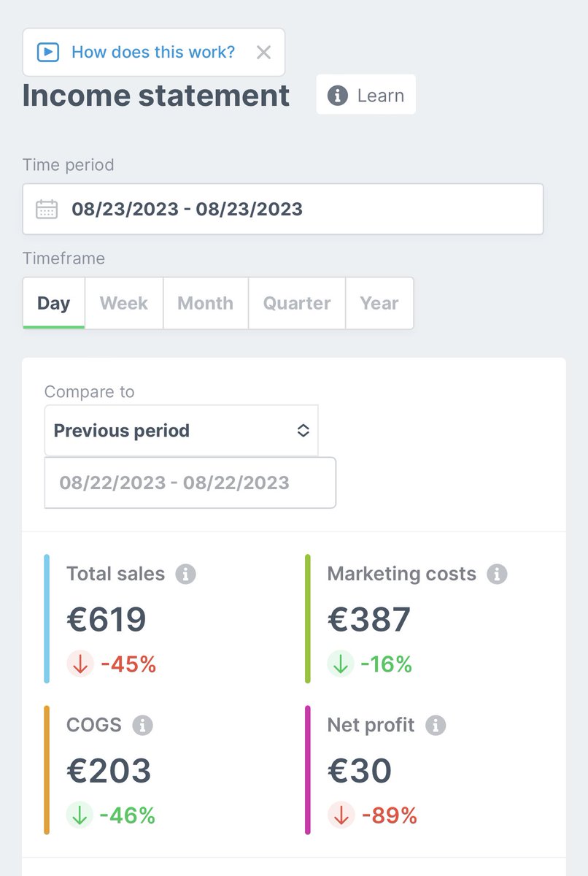
Task: Click the Net profit €30 value
Action: [x=360, y=770]
